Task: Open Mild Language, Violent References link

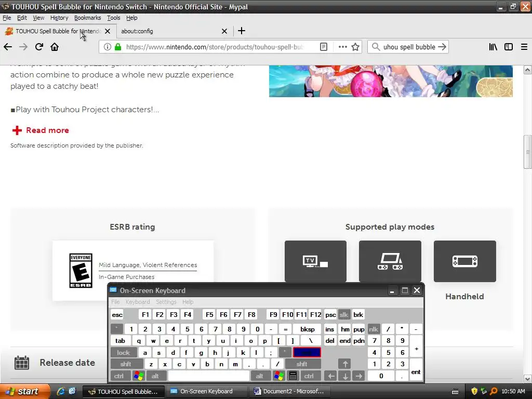Action: pos(148,265)
